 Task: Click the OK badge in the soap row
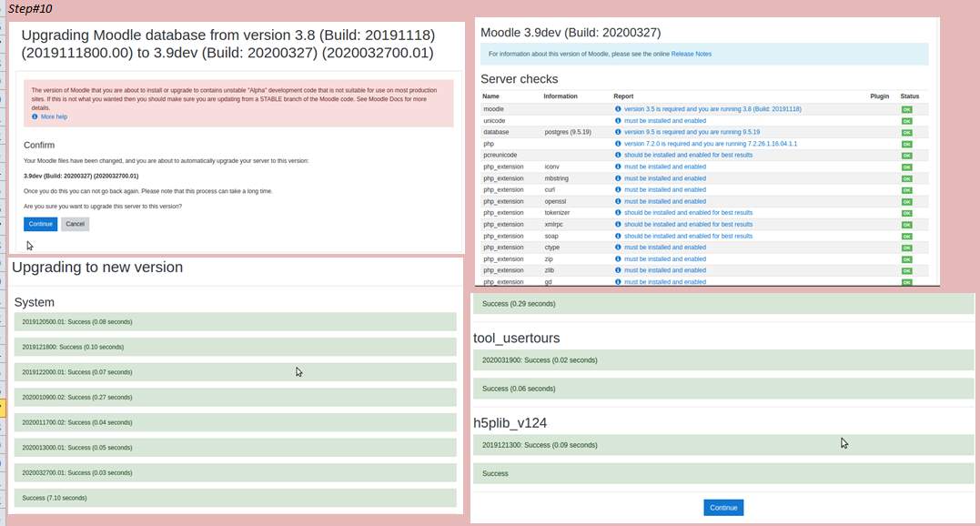tap(906, 236)
